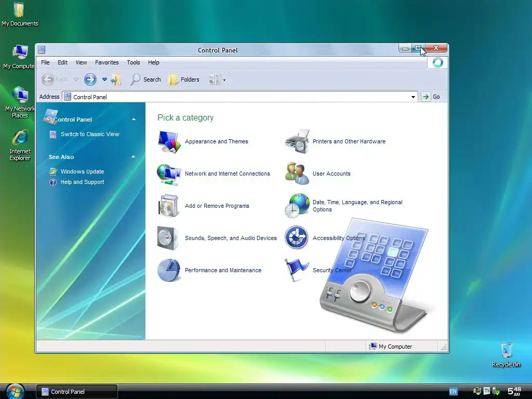532x399 pixels.
Task: Click Network and Internet Connections link text
Action: [x=228, y=174]
